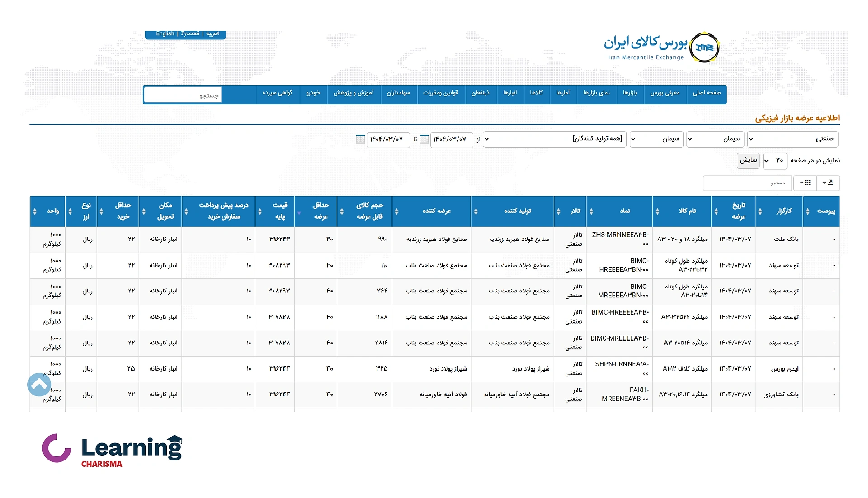Sort table by پیوست column arrows
This screenshot has height=498, width=868.
(x=807, y=211)
